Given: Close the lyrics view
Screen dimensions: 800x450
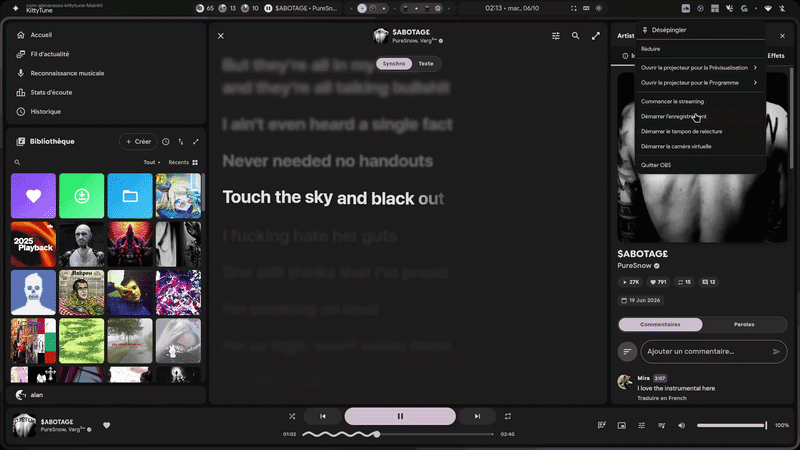Looking at the screenshot, I should [x=221, y=36].
